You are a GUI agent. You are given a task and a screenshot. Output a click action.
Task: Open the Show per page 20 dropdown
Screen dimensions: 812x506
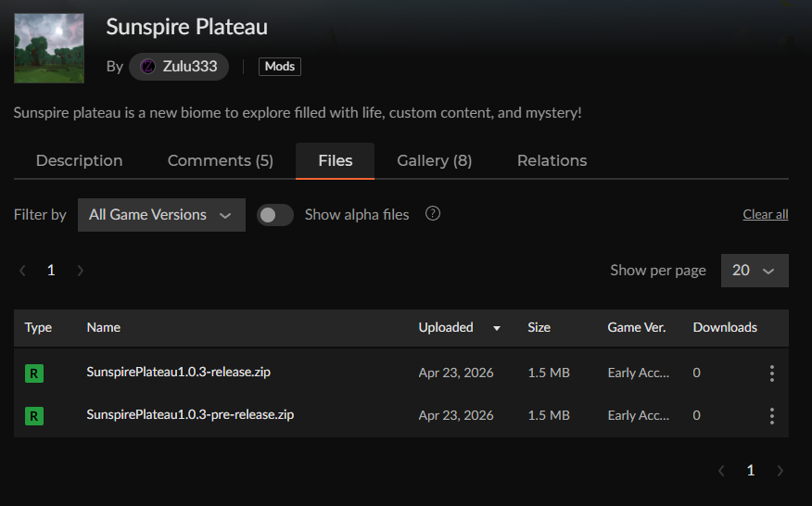click(x=755, y=271)
